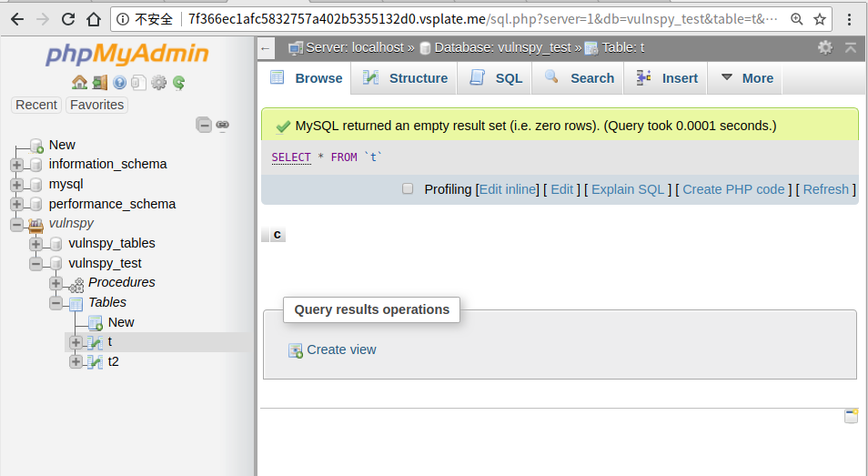868x476 pixels.
Task: Go to phpMyAdmin Home icon
Action: (x=80, y=83)
